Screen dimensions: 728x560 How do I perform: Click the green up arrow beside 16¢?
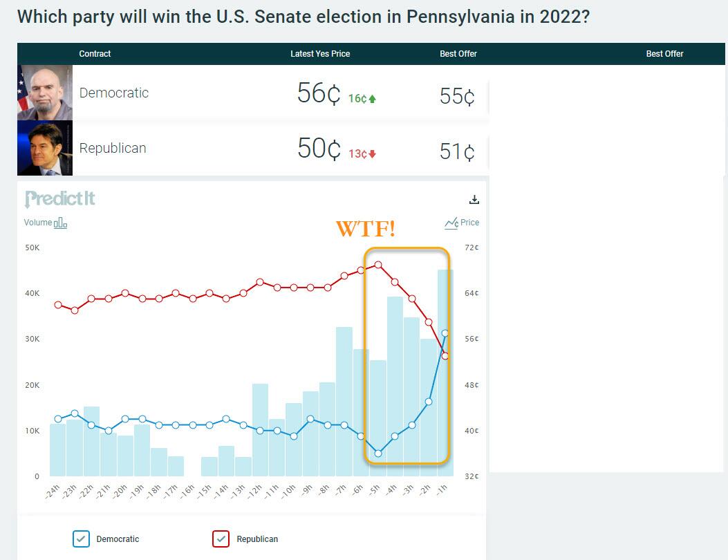(373, 99)
